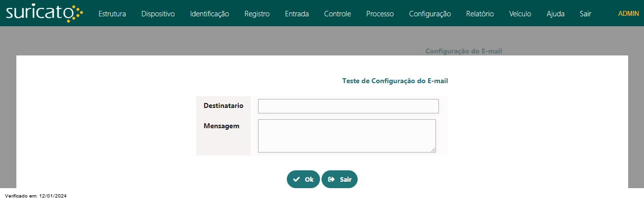Click the checkmark icon on Ok button
The width and height of the screenshot is (644, 203).
pos(296,179)
